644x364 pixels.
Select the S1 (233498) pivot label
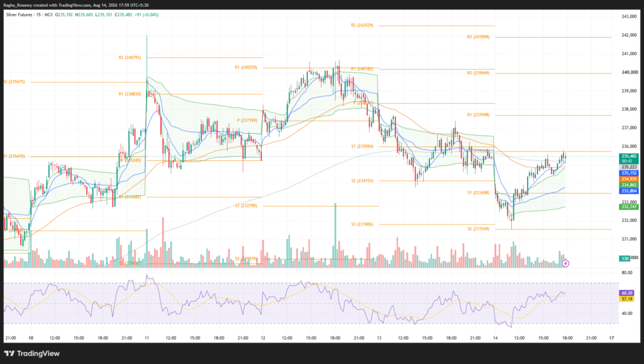click(x=478, y=193)
